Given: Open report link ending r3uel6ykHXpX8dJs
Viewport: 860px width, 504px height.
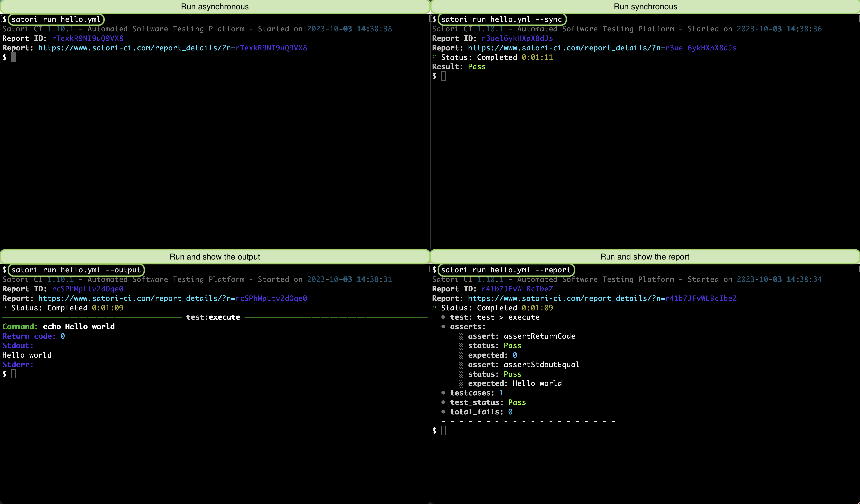Looking at the screenshot, I should click(602, 48).
